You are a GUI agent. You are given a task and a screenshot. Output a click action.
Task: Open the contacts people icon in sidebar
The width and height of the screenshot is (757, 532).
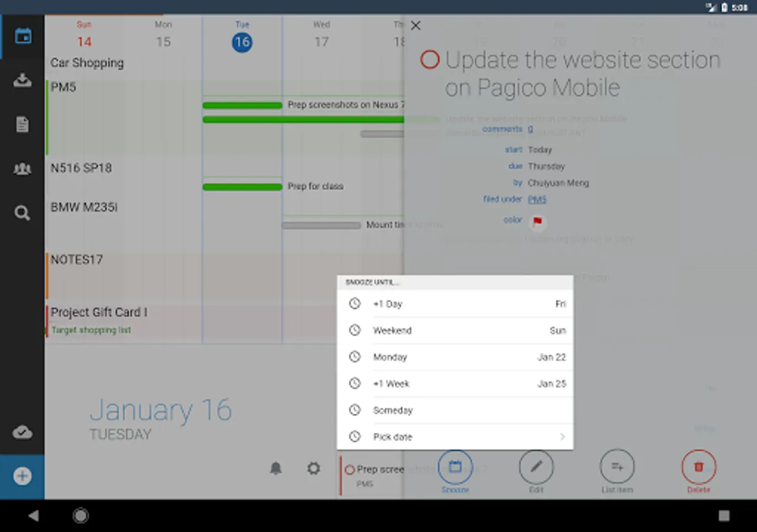click(22, 169)
